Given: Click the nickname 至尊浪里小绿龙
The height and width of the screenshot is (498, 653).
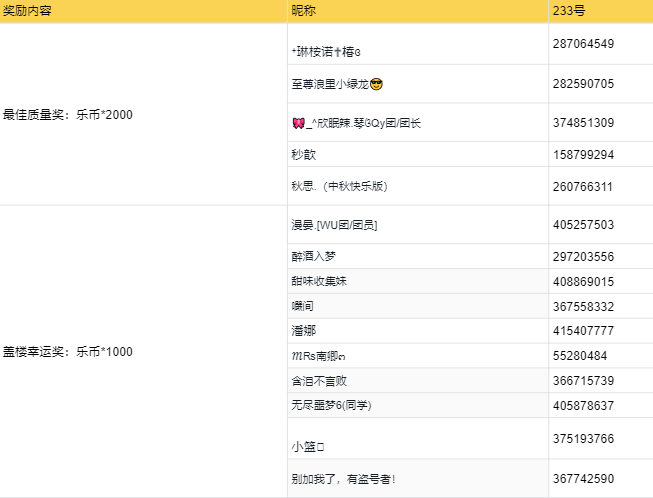Looking at the screenshot, I should tap(330, 84).
